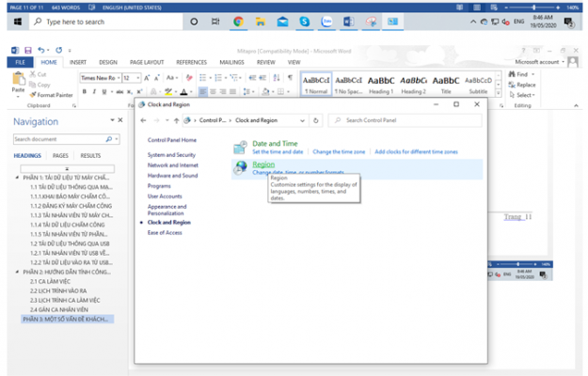Viewport: 588px width, 376px height.
Task: Click the Save icon in Word's title bar
Action: coord(28,50)
